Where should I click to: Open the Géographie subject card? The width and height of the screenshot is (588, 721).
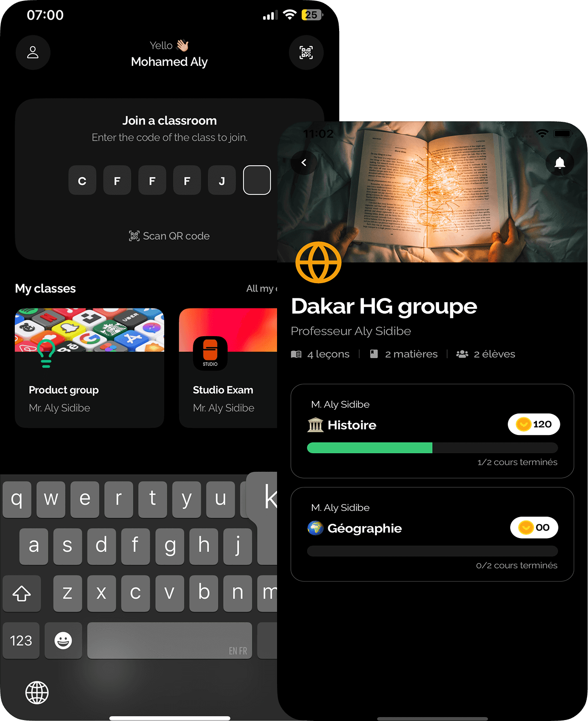(x=432, y=534)
